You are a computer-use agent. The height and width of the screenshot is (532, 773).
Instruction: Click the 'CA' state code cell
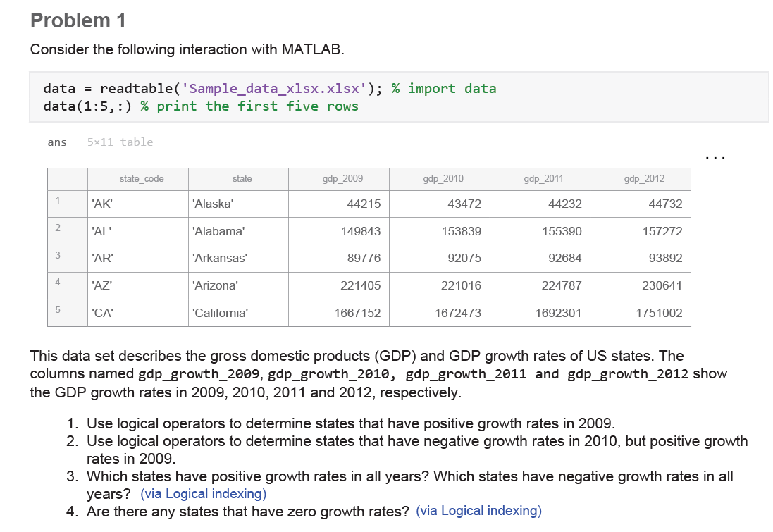click(x=138, y=313)
